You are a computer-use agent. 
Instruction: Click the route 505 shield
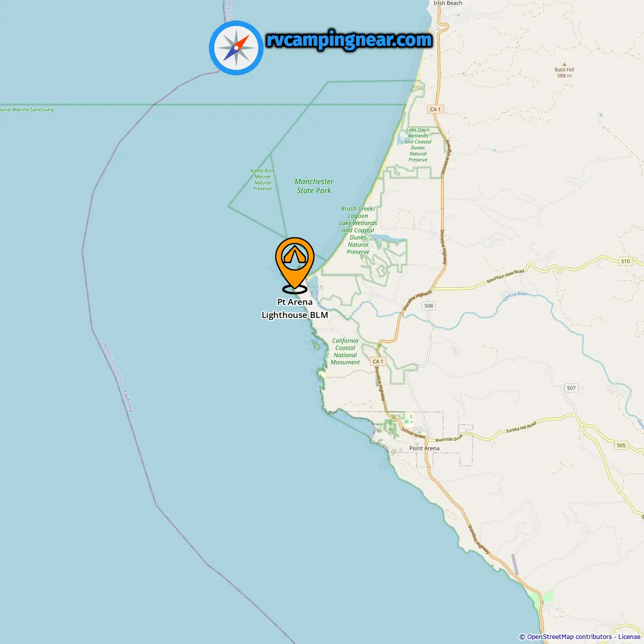[x=621, y=445]
